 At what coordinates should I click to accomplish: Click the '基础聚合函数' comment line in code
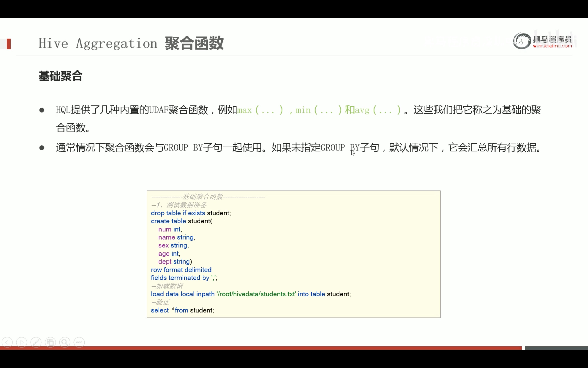[208, 197]
